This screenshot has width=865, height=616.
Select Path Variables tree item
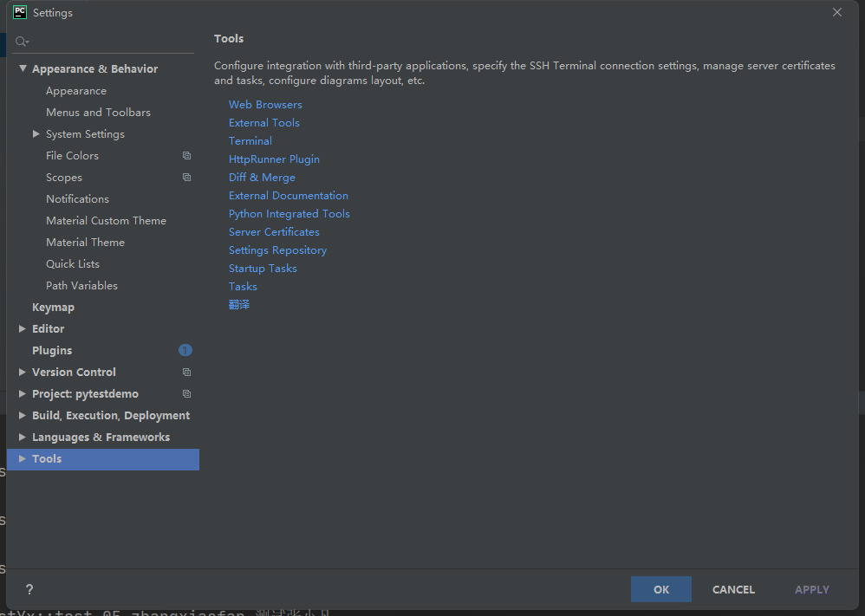pyautogui.click(x=81, y=286)
